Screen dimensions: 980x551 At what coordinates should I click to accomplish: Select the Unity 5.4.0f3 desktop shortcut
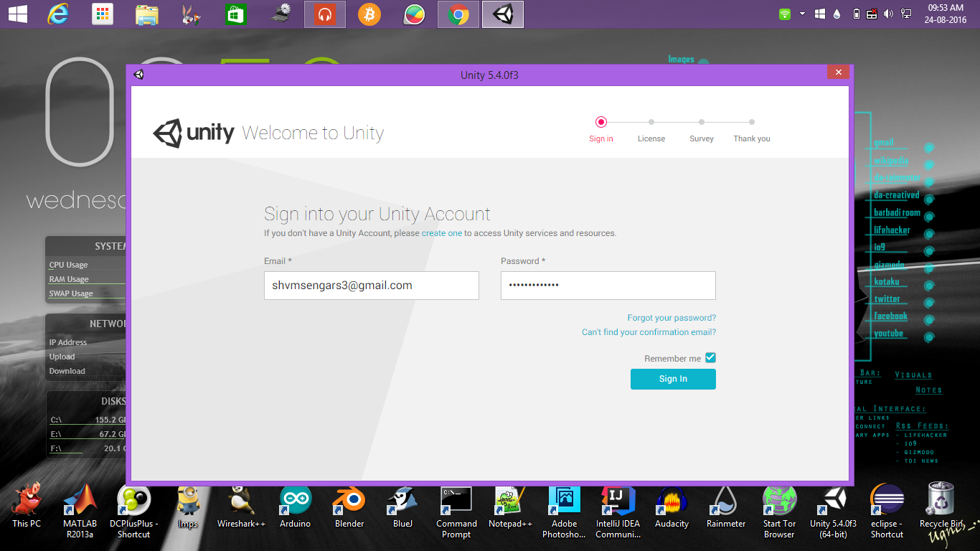833,512
